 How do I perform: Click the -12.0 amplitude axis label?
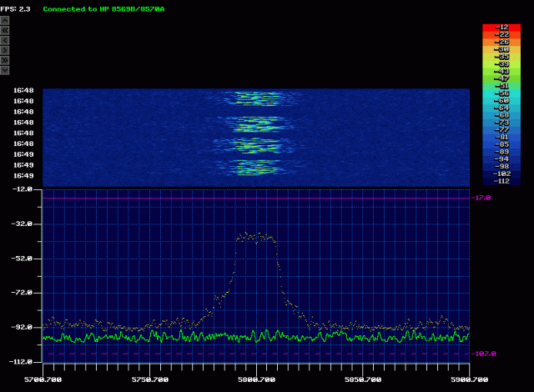[x=23, y=189]
